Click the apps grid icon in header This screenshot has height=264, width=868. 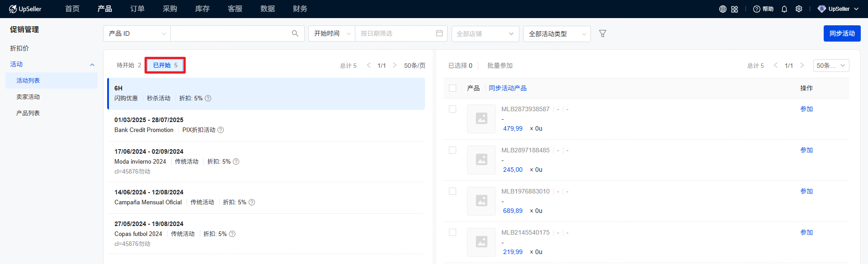click(x=735, y=9)
